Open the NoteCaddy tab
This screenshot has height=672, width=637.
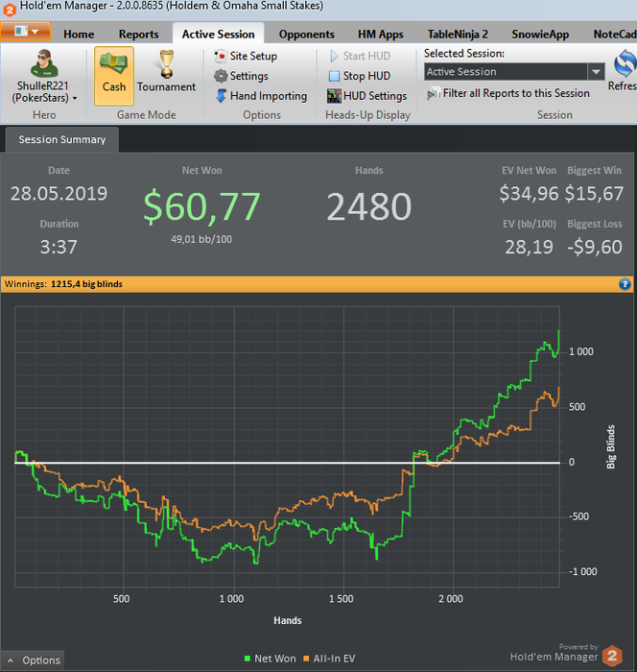pyautogui.click(x=614, y=35)
